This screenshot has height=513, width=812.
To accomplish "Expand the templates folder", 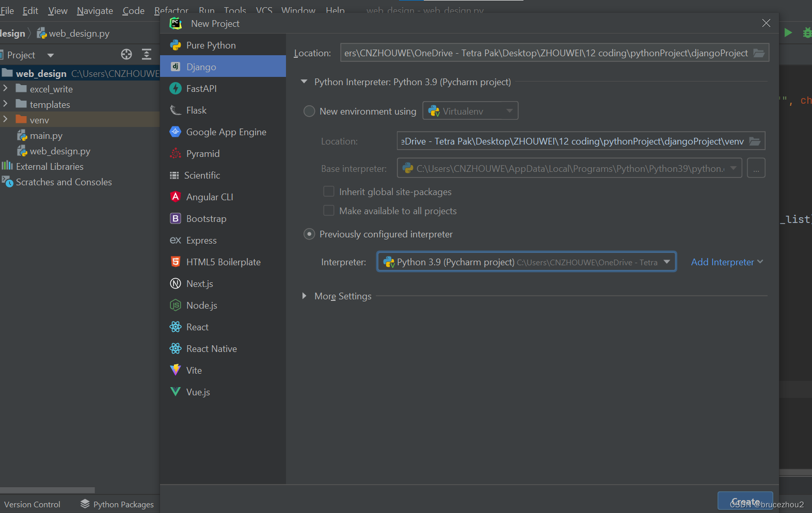I will 6,104.
